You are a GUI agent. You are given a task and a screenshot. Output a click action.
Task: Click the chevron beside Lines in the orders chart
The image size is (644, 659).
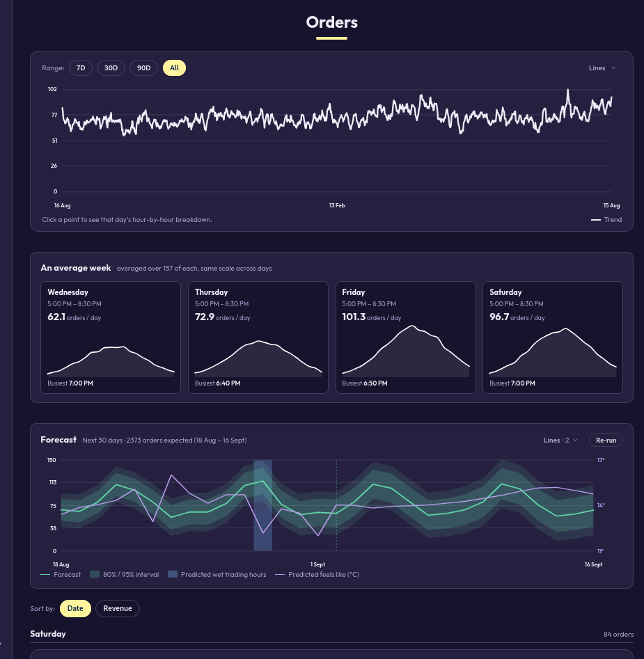(x=613, y=68)
